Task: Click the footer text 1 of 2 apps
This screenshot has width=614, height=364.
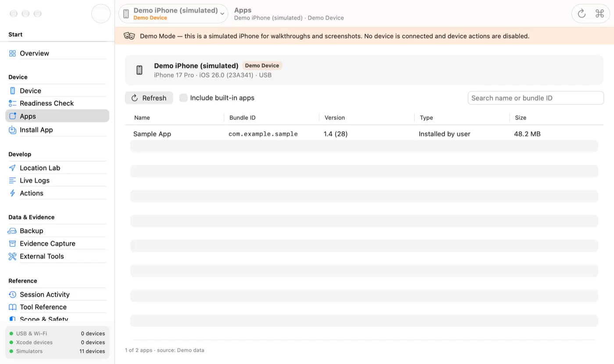Action: 139,350
